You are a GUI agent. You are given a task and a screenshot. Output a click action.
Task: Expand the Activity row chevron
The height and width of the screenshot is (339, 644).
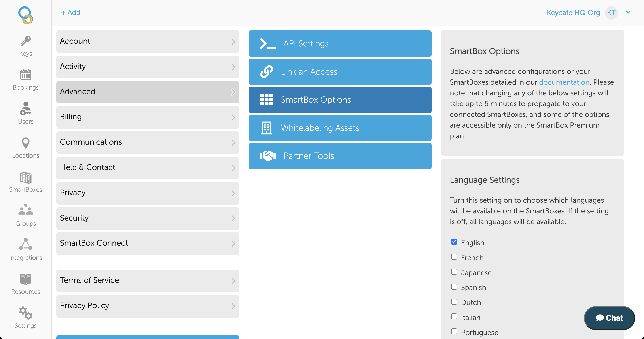(233, 67)
